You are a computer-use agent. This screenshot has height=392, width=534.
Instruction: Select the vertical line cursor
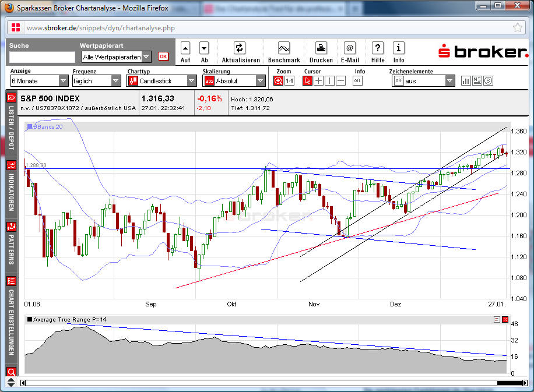(329, 80)
